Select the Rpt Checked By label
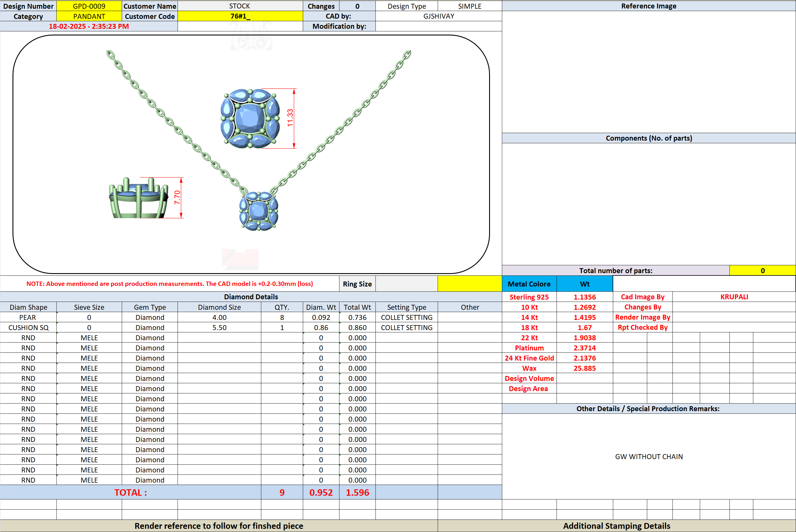Image resolution: width=796 pixels, height=532 pixels. 642,327
